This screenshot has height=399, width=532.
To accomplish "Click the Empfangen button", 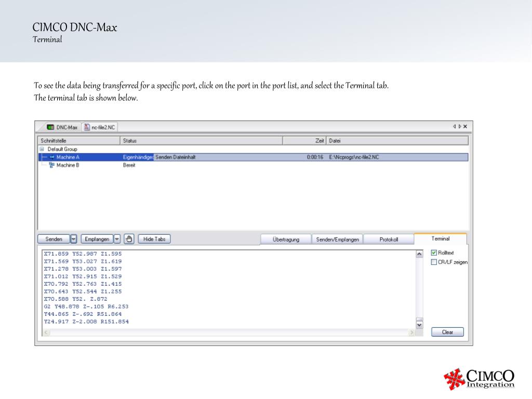I will [97, 239].
